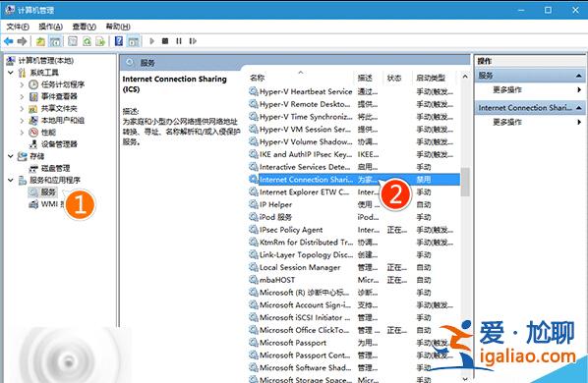Open the 帮助(H) menu
Screen dimensions: 588x383
pos(118,27)
